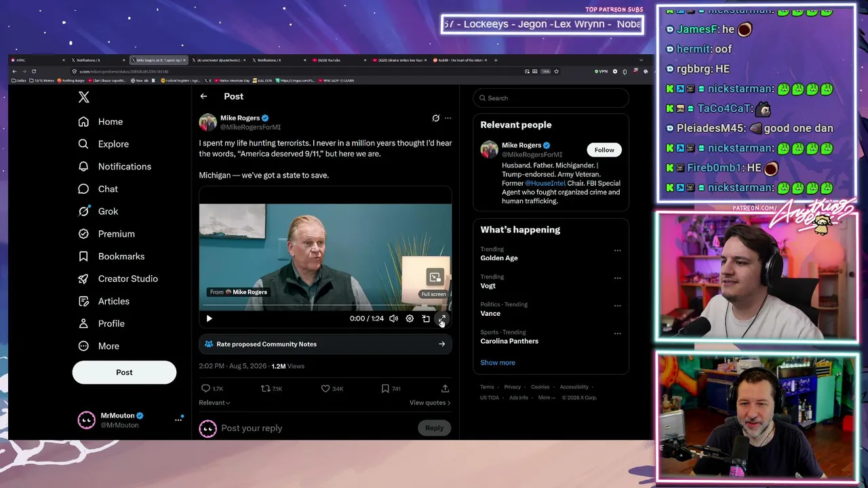This screenshot has height=488, width=868.
Task: Click the browser back arrow
Action: tap(14, 71)
